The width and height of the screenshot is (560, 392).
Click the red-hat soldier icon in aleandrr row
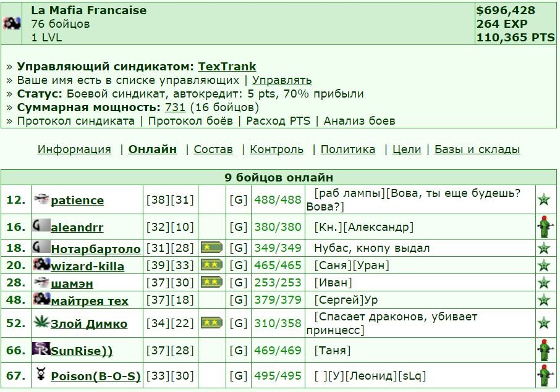(x=545, y=227)
